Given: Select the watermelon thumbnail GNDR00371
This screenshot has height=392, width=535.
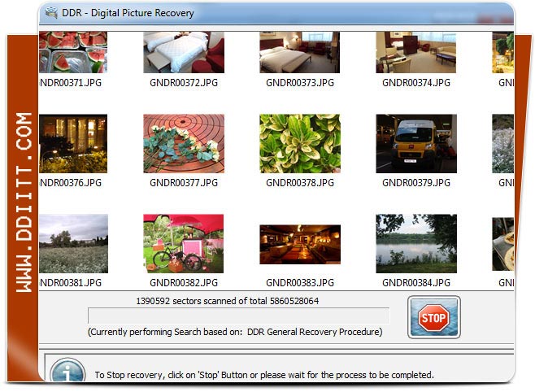Looking at the screenshot, I should point(73,52).
